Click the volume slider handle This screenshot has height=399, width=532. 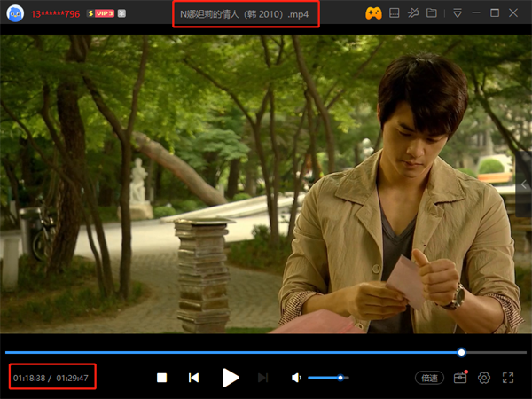tap(340, 378)
